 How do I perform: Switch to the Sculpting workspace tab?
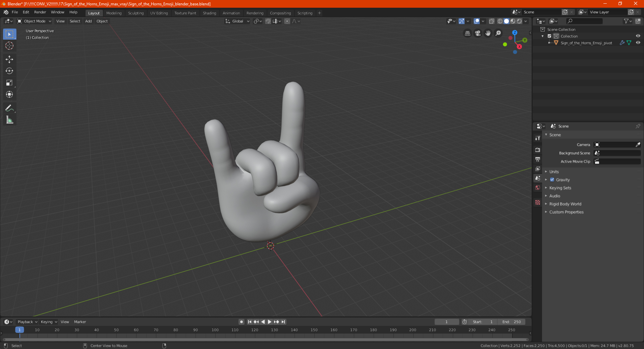(x=136, y=13)
